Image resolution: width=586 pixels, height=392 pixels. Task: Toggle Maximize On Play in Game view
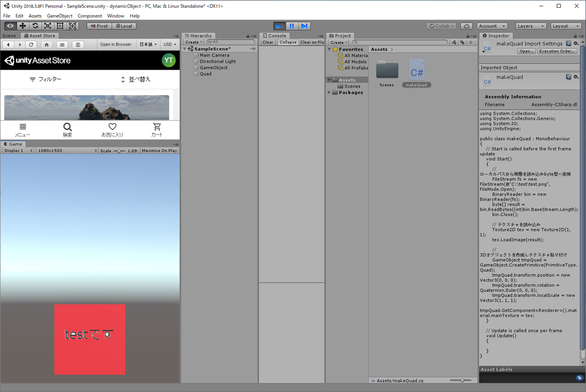click(x=159, y=151)
